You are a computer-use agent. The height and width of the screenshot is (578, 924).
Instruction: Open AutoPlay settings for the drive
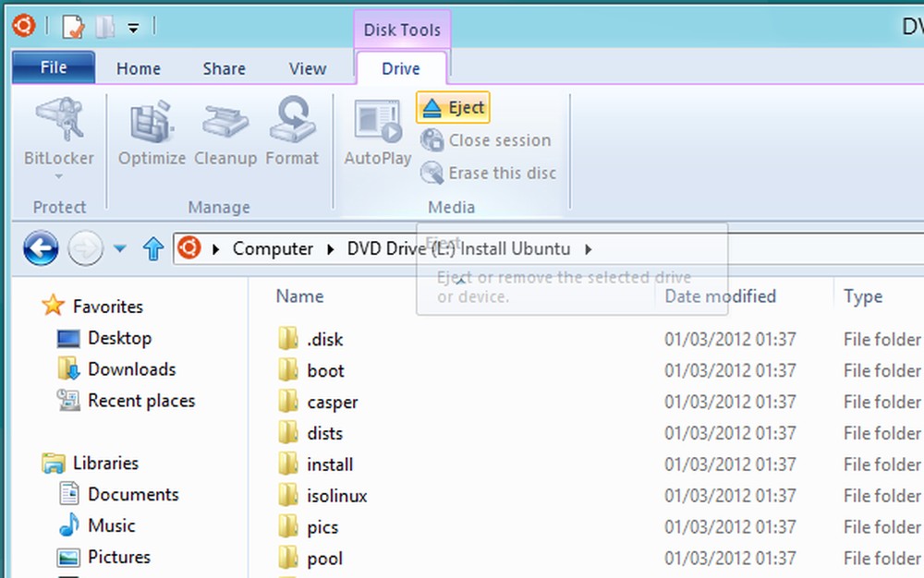point(376,129)
